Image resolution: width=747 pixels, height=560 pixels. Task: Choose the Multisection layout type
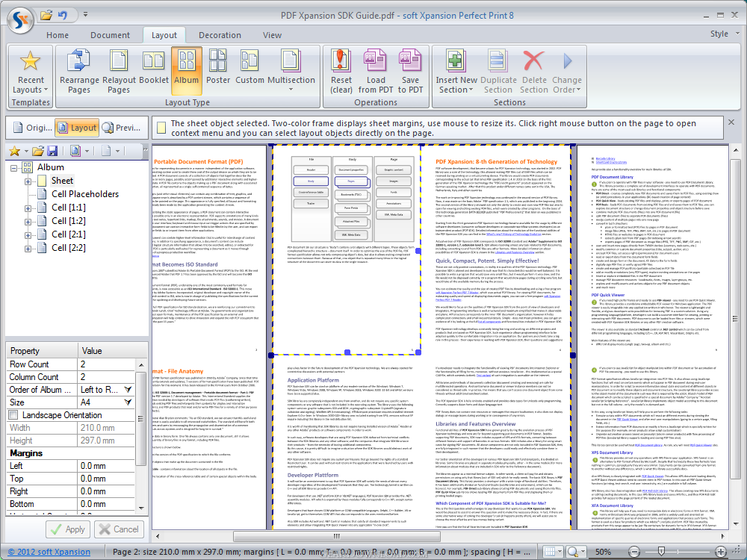click(291, 72)
